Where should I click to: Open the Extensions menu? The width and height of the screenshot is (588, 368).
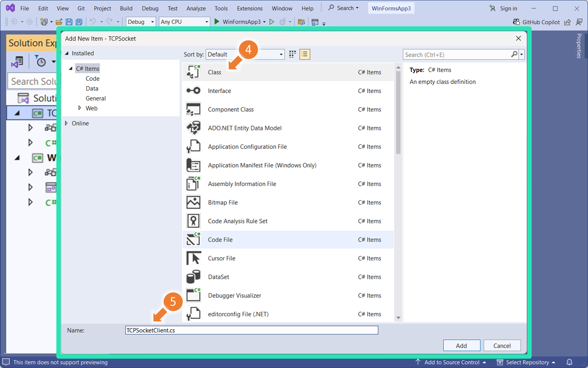pos(250,8)
